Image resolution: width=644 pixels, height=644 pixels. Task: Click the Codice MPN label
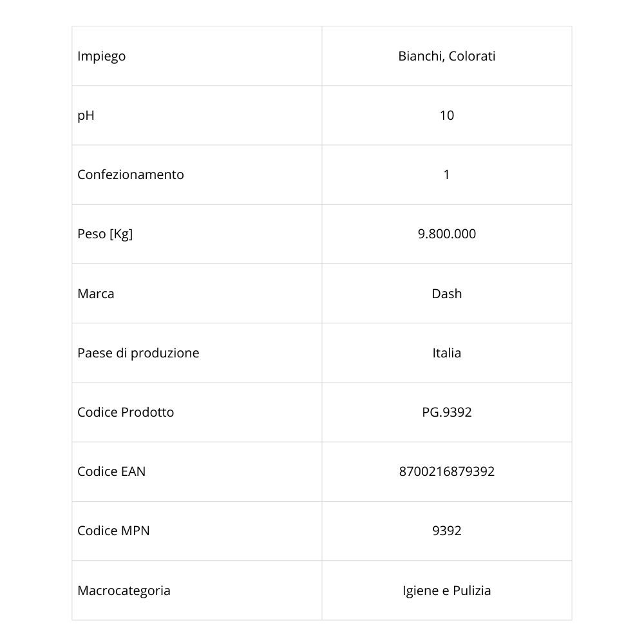(x=113, y=531)
